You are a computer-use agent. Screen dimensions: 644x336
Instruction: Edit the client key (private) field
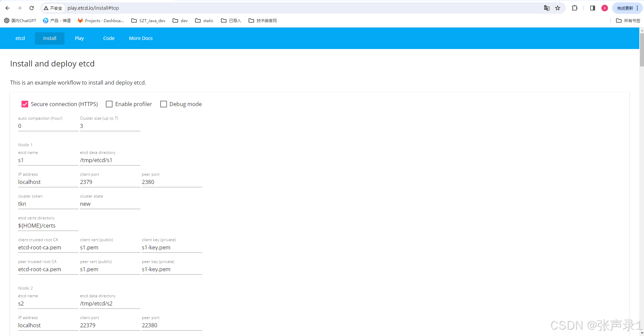pos(172,247)
